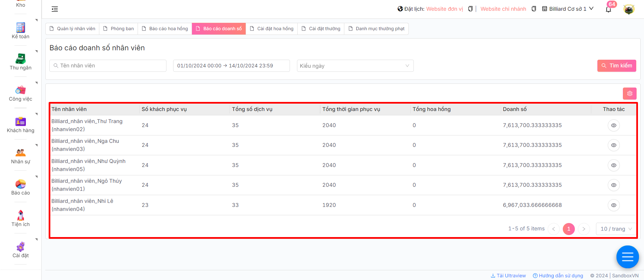Click the blue floating menu button

click(627, 257)
